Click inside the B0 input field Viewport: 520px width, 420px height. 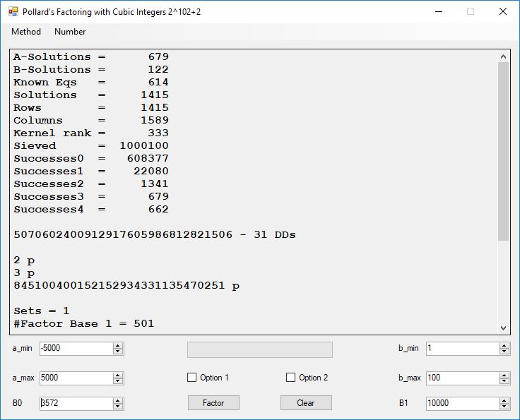pyautogui.click(x=75, y=403)
